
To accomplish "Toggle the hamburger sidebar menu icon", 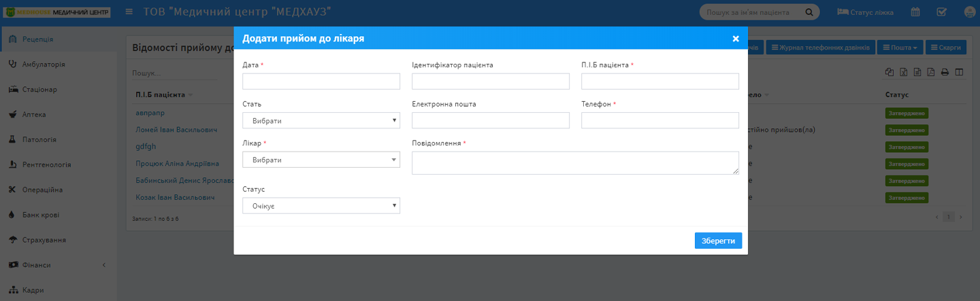I will coord(129,12).
